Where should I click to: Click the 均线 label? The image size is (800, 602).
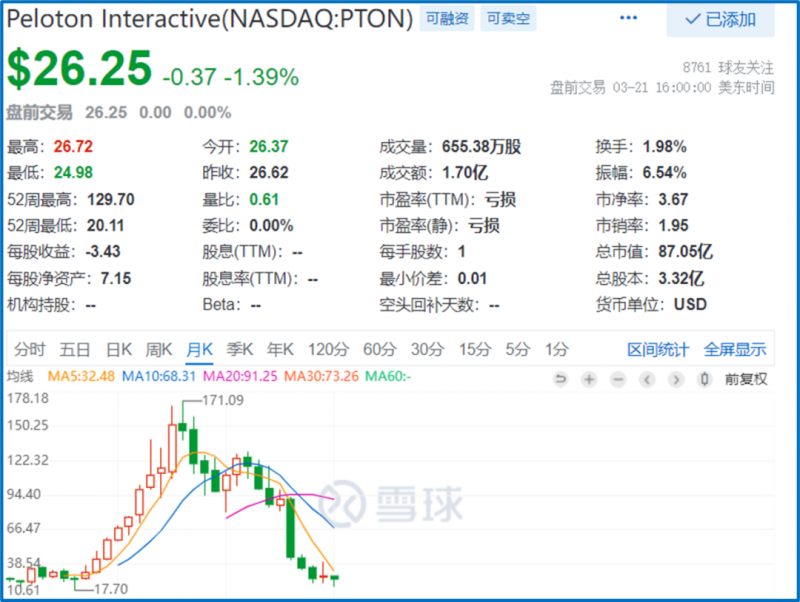click(20, 377)
